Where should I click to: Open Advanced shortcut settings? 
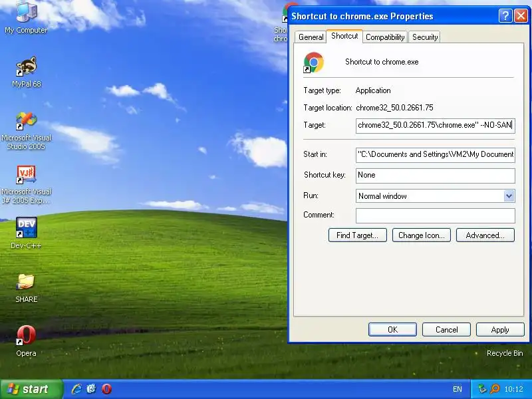click(485, 235)
